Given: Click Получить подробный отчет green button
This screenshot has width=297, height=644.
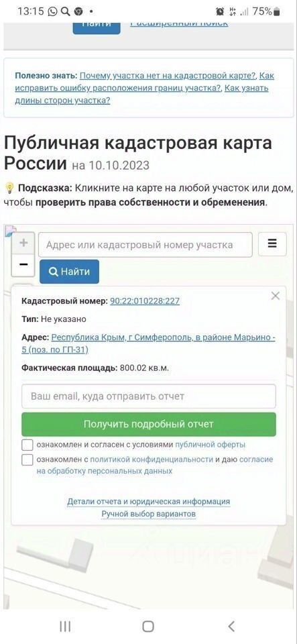Looking at the screenshot, I should coord(149,424).
